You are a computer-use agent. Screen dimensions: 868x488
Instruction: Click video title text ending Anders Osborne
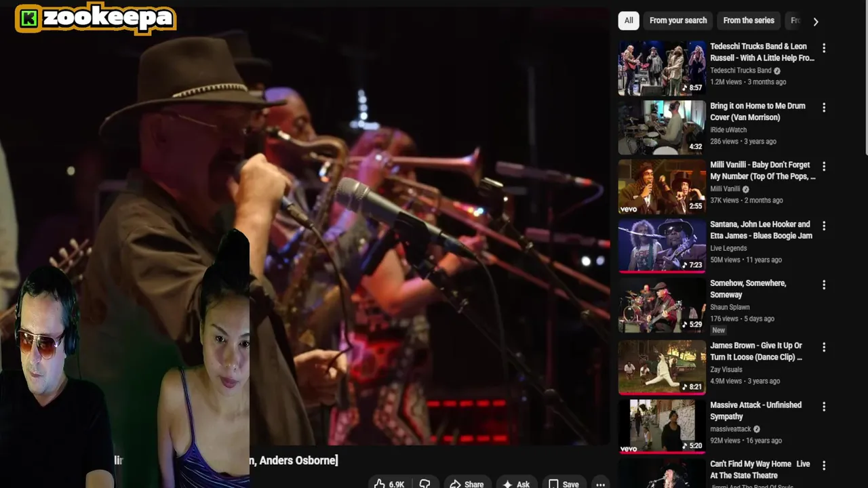(294, 460)
